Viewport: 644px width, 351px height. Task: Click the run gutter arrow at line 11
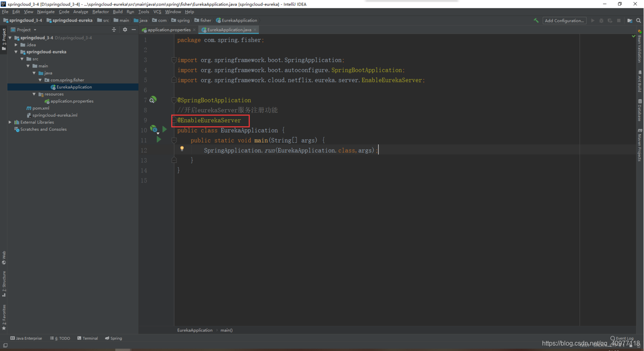click(x=159, y=140)
